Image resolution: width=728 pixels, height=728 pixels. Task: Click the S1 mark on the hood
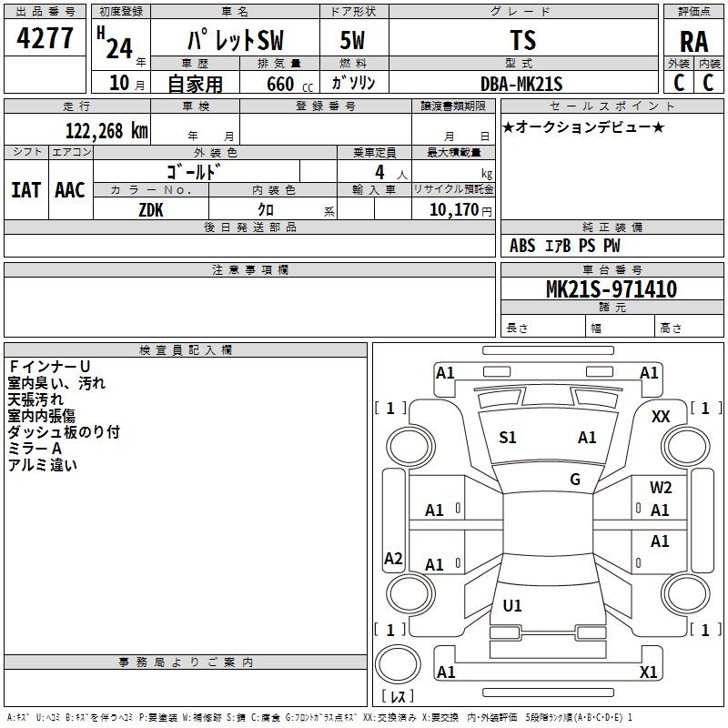click(x=508, y=438)
